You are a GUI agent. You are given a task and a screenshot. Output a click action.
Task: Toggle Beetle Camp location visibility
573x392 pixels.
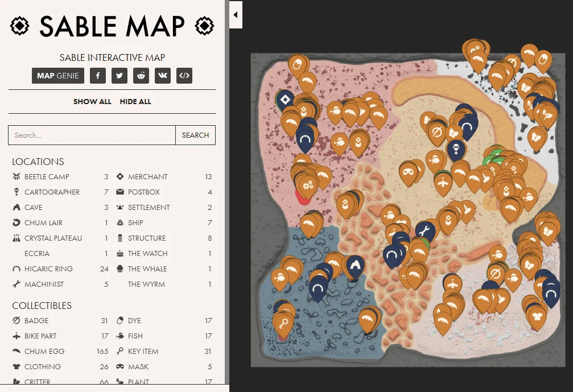point(47,177)
